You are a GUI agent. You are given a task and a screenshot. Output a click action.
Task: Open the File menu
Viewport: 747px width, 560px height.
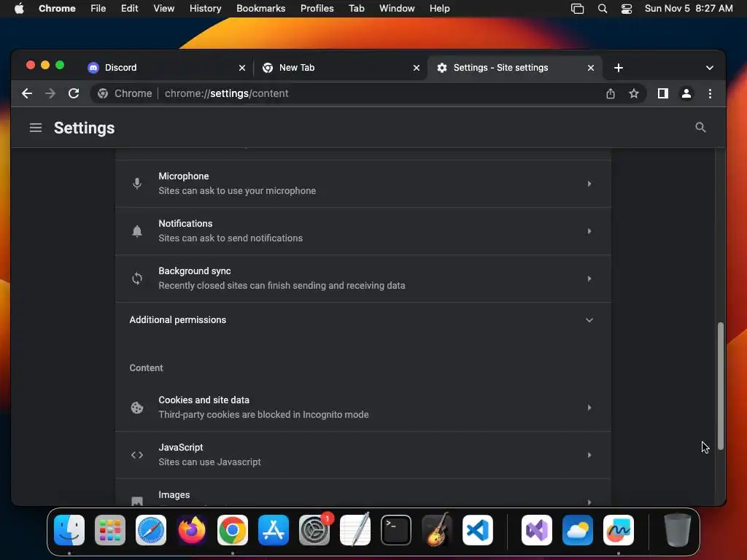98,8
